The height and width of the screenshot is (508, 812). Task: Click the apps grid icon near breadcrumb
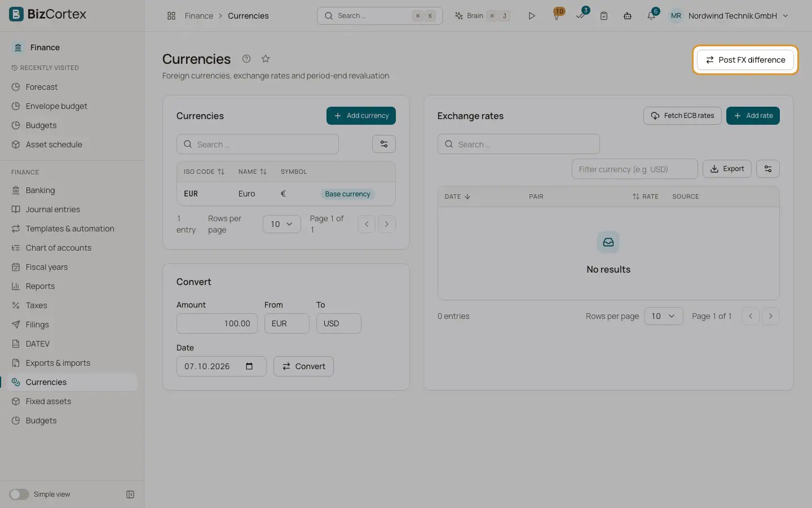[171, 16]
